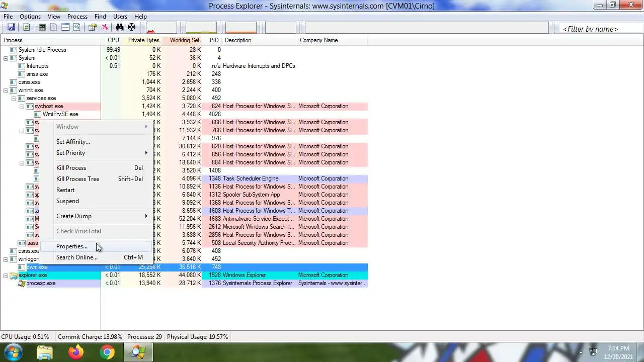Open the Process menu
The height and width of the screenshot is (362, 644).
coord(77,17)
